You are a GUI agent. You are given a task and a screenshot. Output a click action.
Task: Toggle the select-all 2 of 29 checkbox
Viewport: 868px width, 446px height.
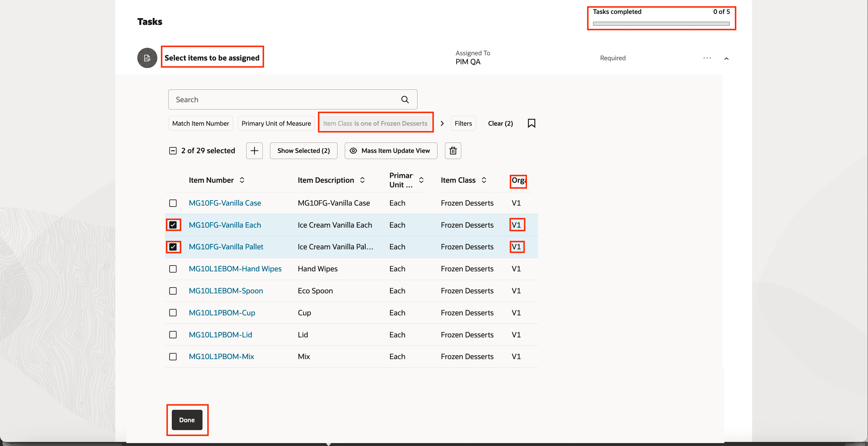173,151
